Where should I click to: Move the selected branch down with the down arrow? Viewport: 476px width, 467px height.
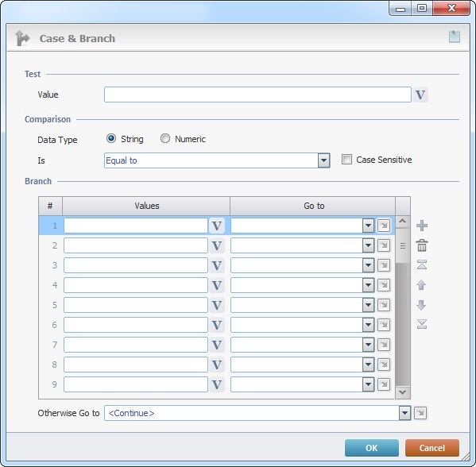click(x=421, y=305)
